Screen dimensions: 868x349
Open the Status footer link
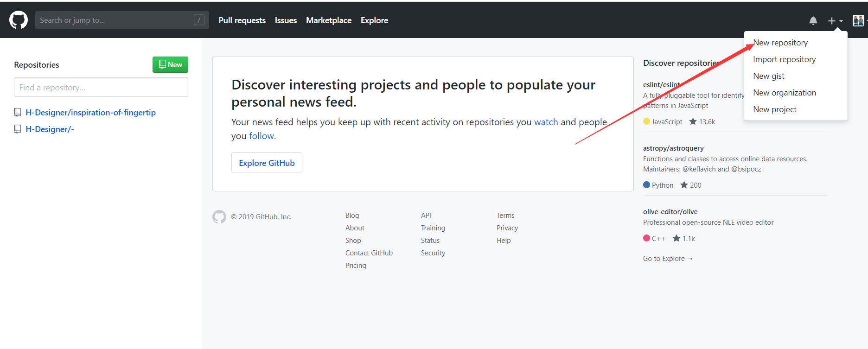430,241
